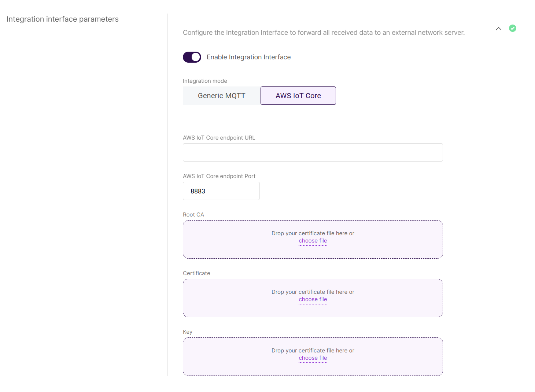
Task: Click the endpoint Port field showing 8883
Action: (221, 191)
